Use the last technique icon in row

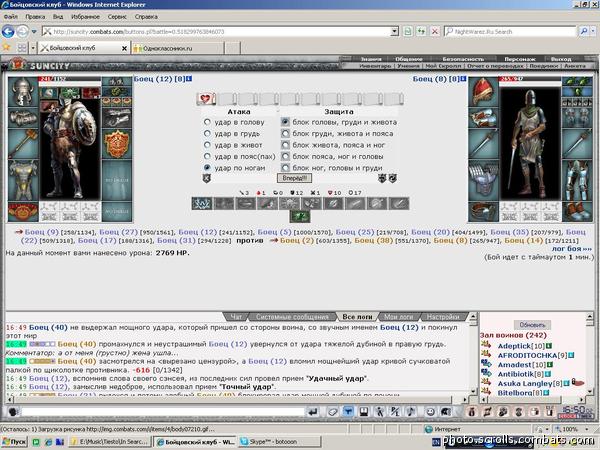pos(398,204)
